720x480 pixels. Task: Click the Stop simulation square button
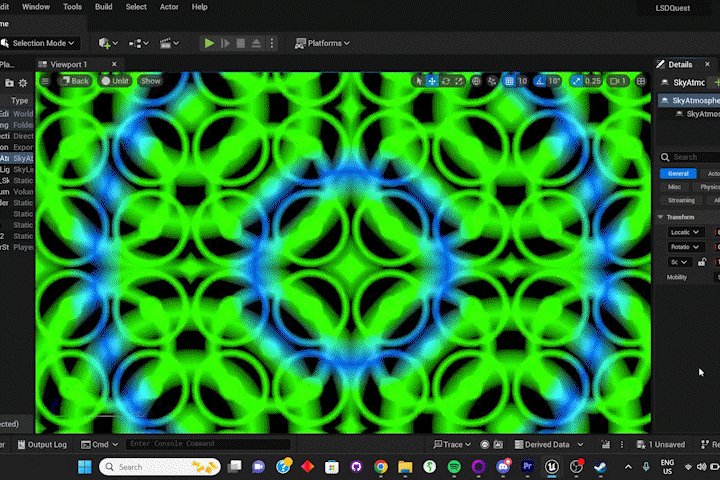[x=241, y=43]
